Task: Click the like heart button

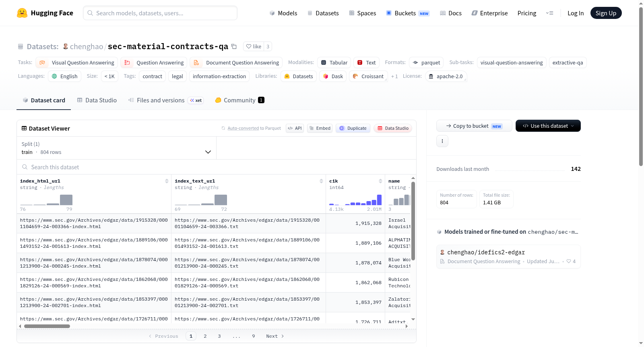Action: [x=254, y=46]
